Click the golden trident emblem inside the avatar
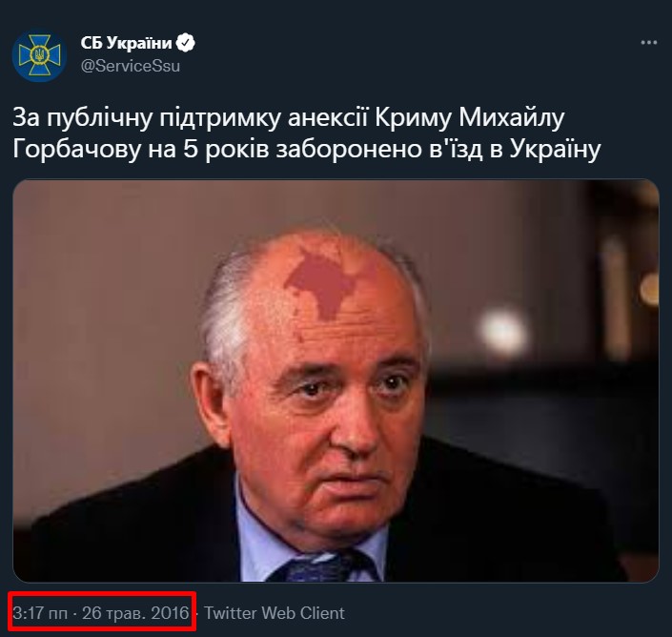The image size is (672, 637). pyautogui.click(x=39, y=54)
